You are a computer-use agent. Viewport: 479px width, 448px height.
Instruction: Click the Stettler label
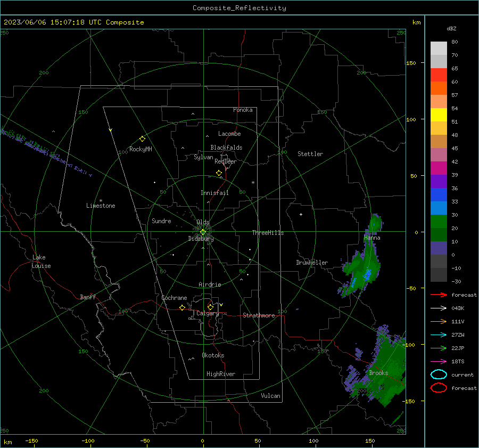pos(310,154)
